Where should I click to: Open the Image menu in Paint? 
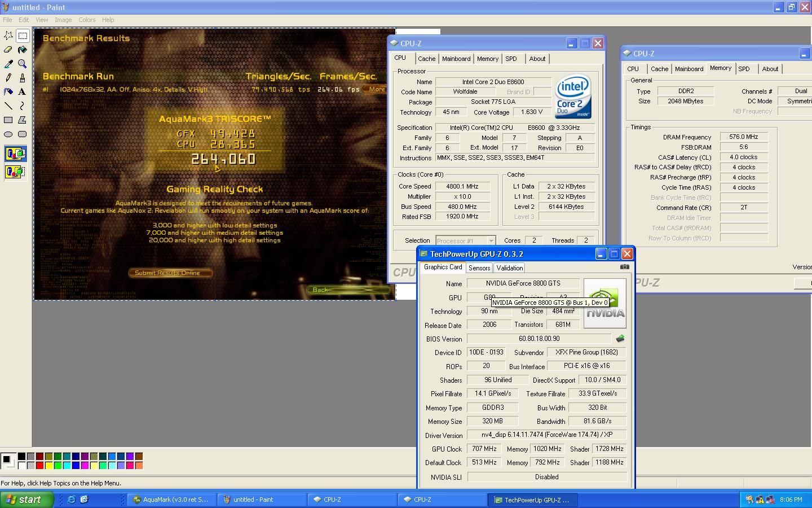[63, 20]
